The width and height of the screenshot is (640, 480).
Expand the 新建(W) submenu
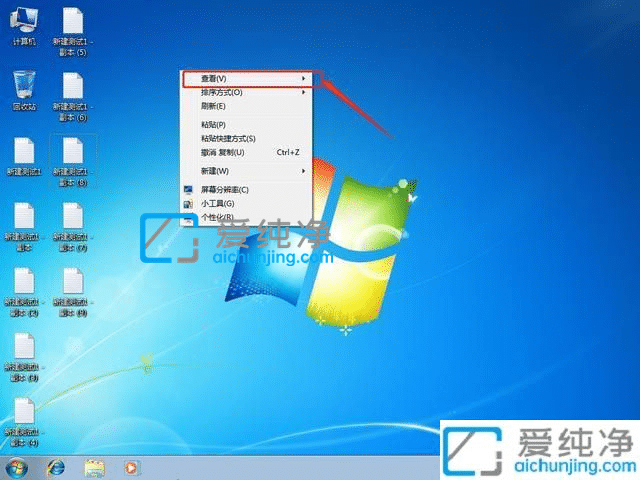[x=247, y=171]
